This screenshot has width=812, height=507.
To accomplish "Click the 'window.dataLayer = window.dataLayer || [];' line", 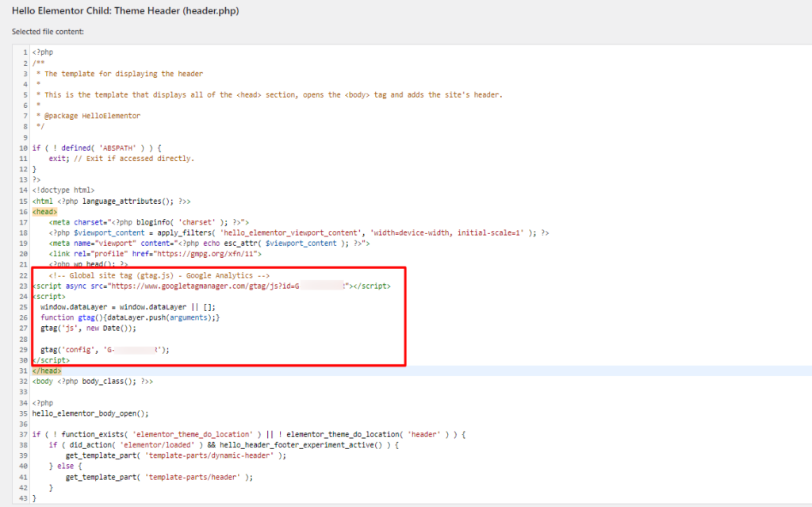I will 128,307.
